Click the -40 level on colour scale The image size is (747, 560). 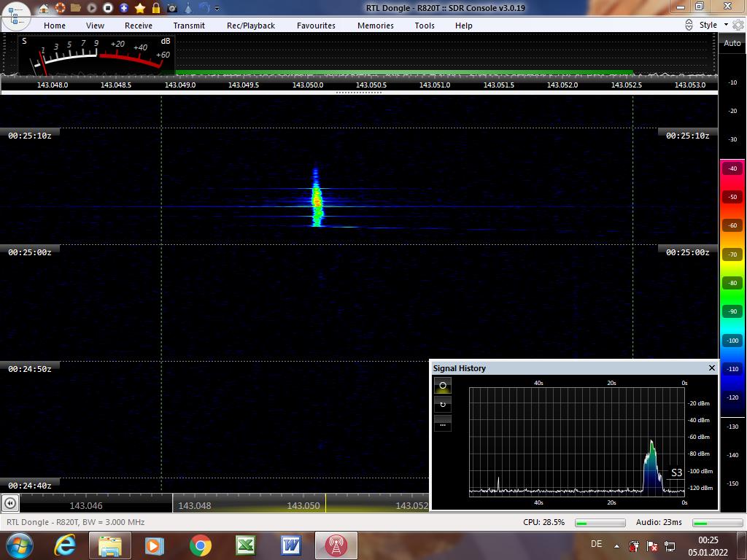[x=732, y=168]
